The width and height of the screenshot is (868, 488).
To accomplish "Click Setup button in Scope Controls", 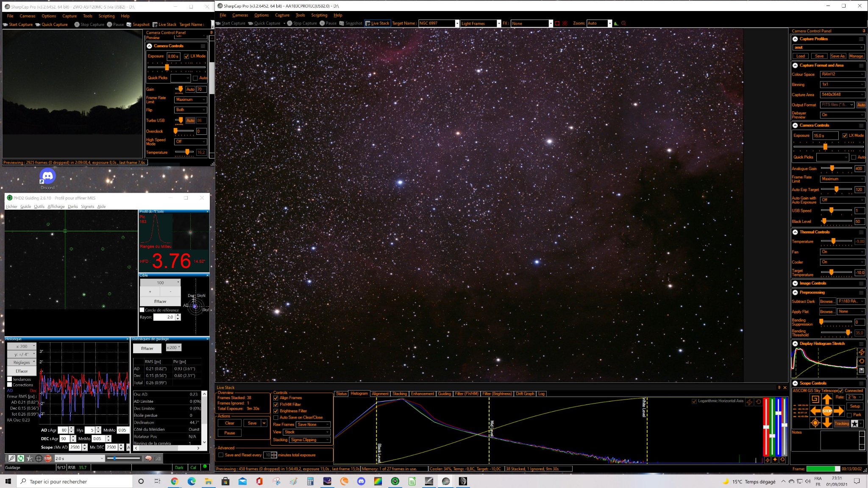I will click(855, 406).
